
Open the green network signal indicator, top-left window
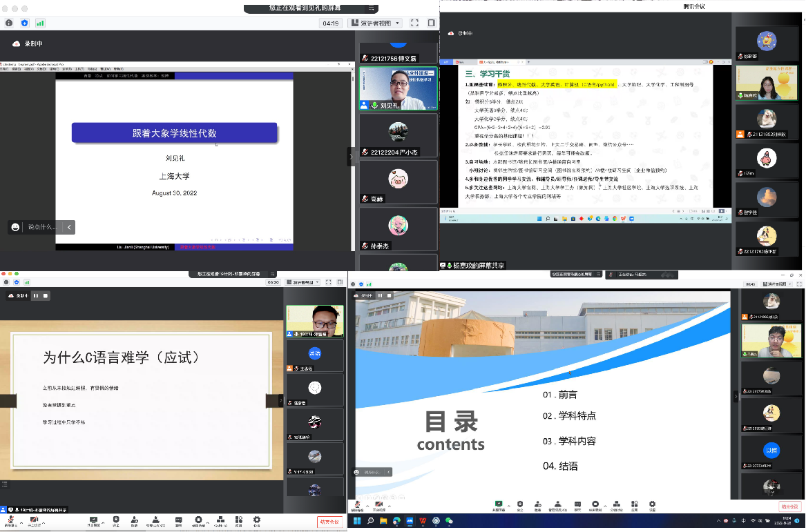(40, 23)
